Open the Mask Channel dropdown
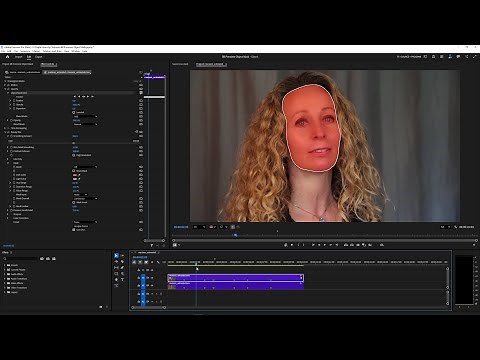Screen dimensions: 480x360 click(85, 198)
